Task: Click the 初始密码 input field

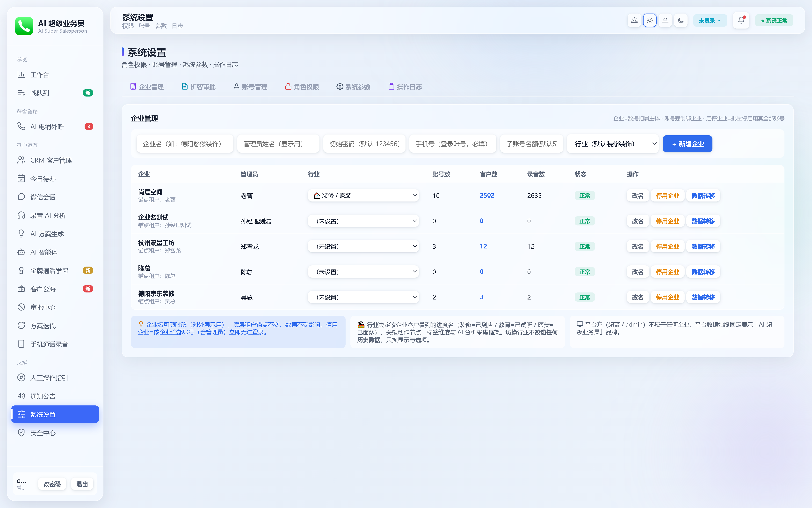Action: 364,144
